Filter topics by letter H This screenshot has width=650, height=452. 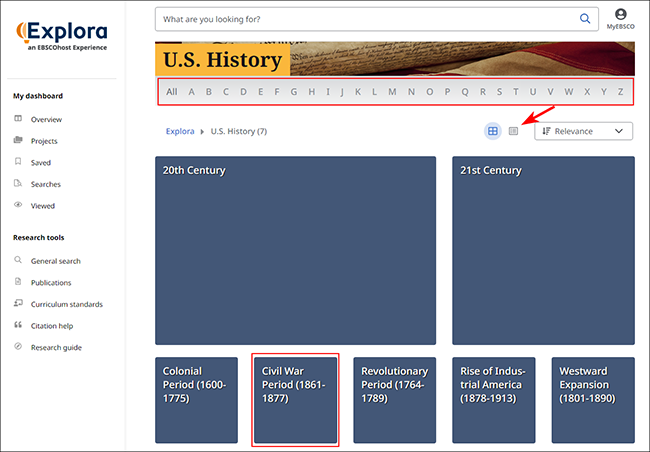tap(312, 92)
